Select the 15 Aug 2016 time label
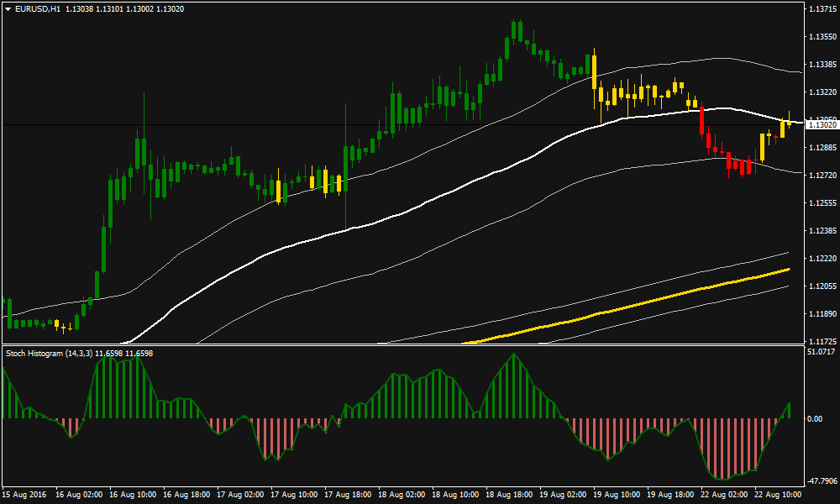Image resolution: width=840 pixels, height=504 pixels. coord(24,496)
